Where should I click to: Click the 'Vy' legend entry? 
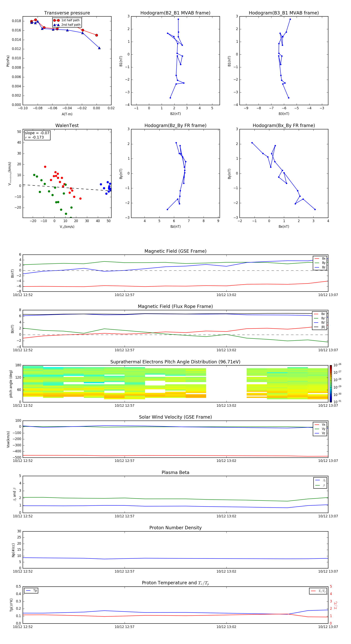click(320, 429)
